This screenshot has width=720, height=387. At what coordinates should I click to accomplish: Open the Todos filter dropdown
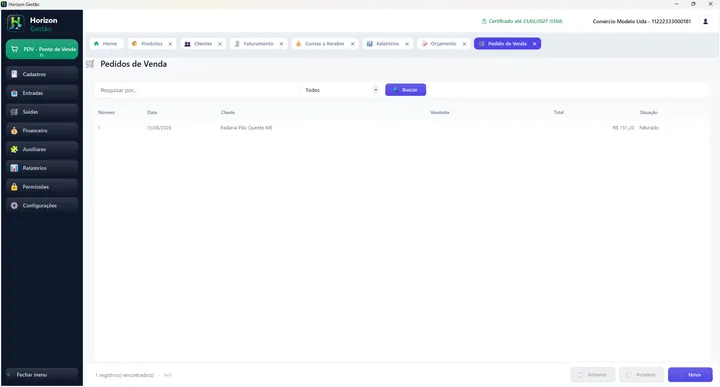point(341,90)
